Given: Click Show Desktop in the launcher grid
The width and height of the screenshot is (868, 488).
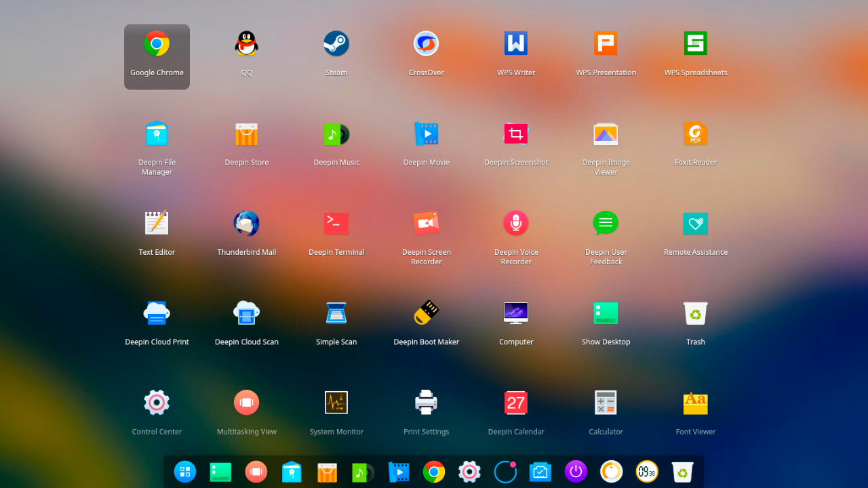Looking at the screenshot, I should [606, 313].
